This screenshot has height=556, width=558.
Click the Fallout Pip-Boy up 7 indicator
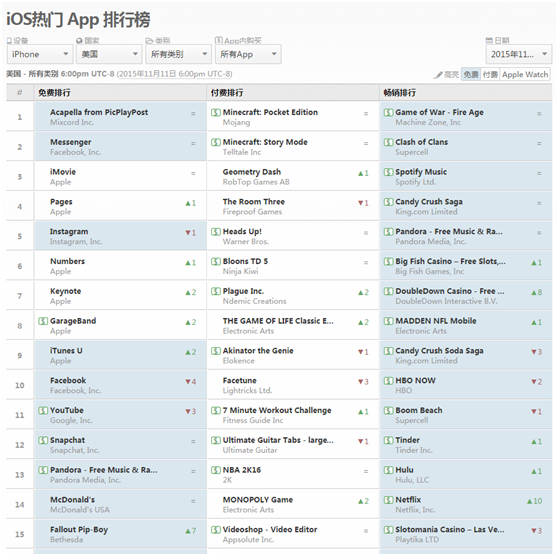tap(191, 531)
